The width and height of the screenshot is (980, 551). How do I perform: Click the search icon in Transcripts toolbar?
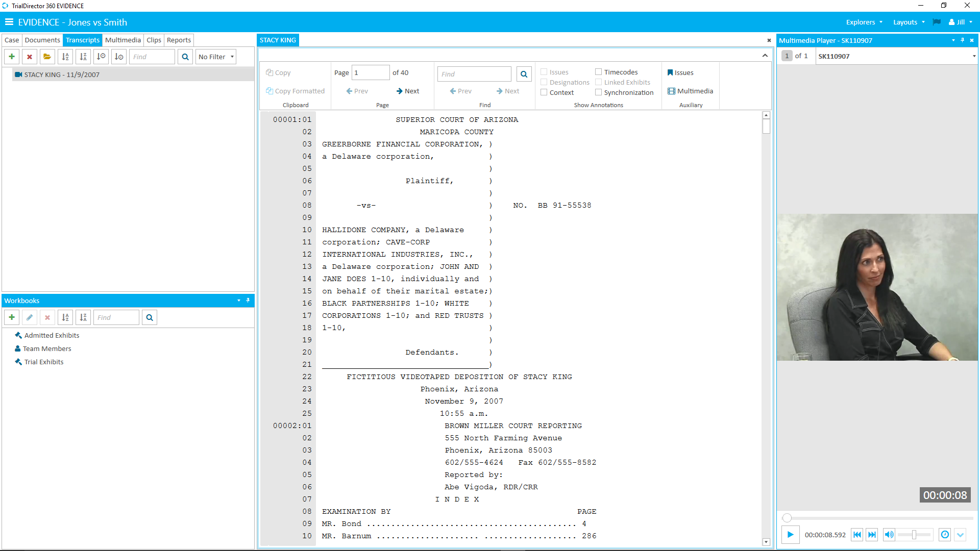click(x=185, y=57)
